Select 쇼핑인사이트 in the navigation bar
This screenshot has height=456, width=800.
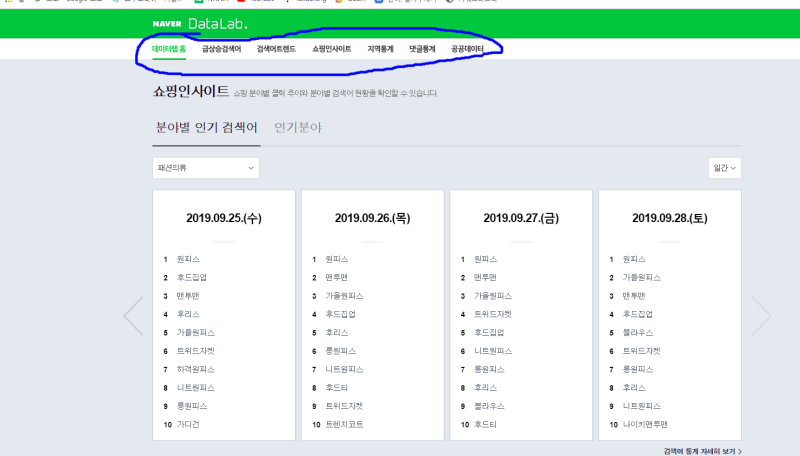332,49
